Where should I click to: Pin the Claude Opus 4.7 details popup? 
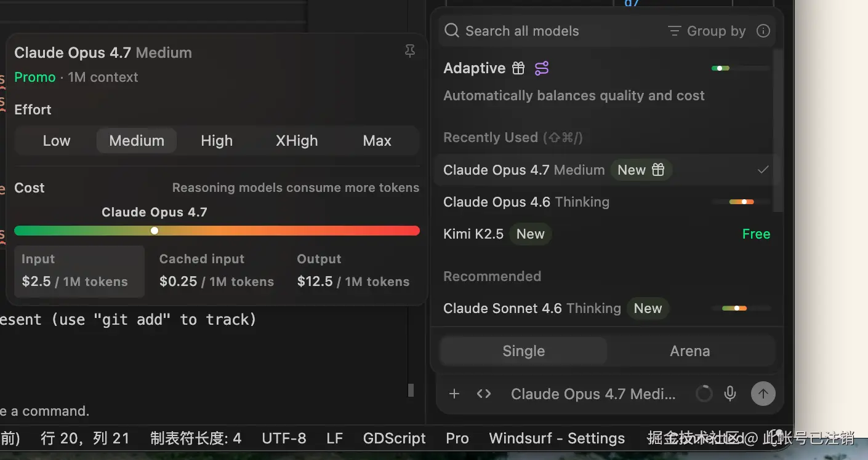pos(409,52)
